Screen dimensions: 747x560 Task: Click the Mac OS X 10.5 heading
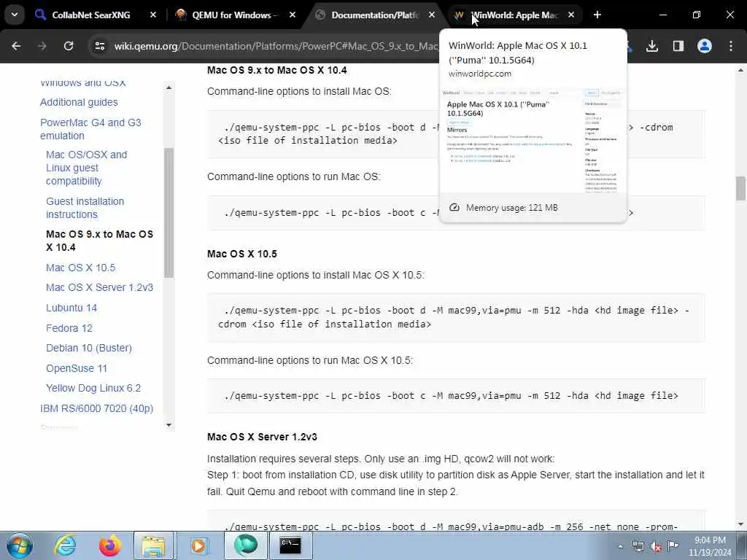click(242, 254)
